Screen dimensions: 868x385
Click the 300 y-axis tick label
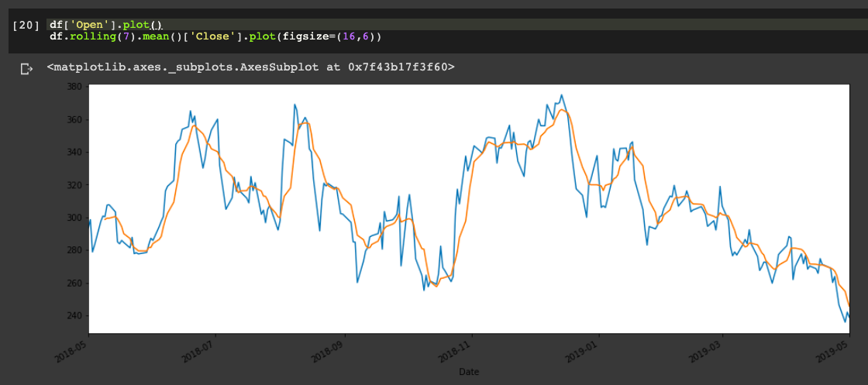(74, 218)
